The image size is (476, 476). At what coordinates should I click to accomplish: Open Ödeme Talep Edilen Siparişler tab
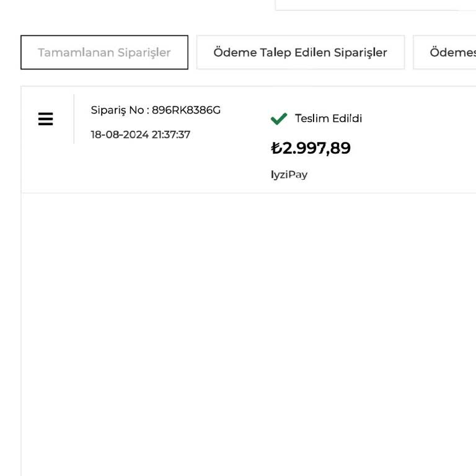tap(301, 52)
